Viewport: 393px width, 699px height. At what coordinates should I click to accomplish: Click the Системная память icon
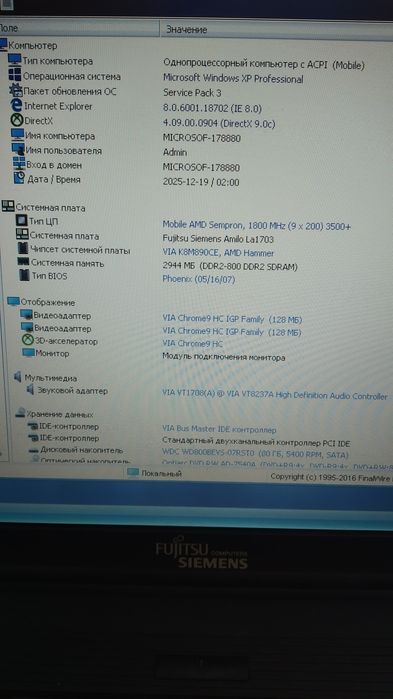(24, 262)
